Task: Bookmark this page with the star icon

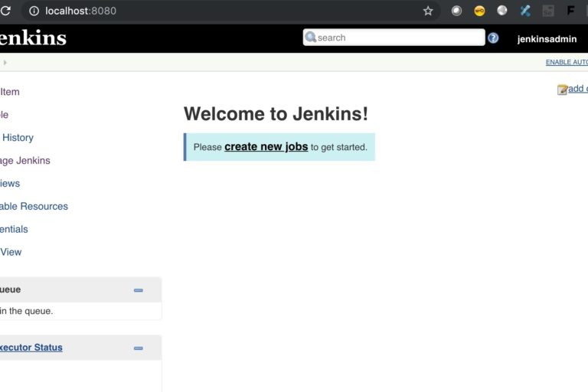Action: pyautogui.click(x=428, y=11)
